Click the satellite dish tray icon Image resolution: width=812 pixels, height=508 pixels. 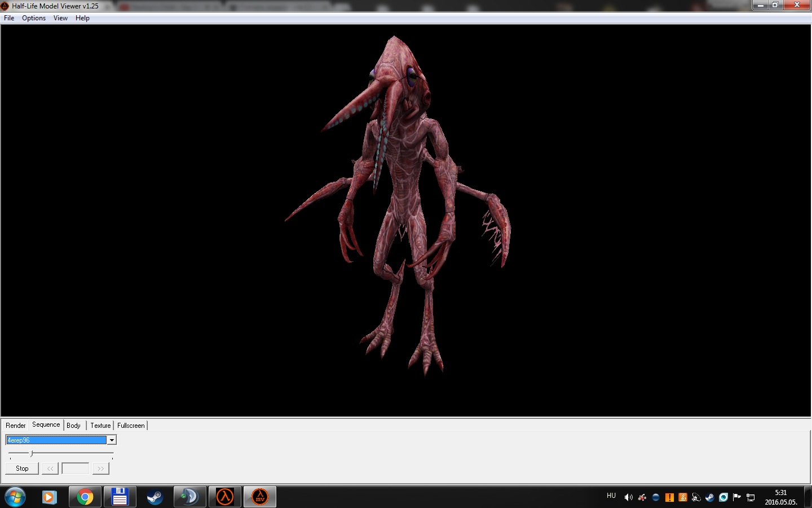tap(696, 497)
